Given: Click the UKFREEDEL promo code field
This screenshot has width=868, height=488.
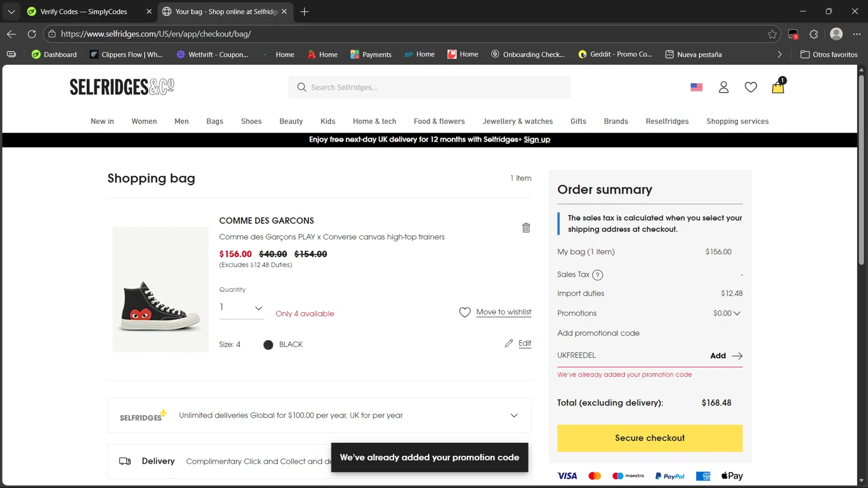Looking at the screenshot, I should tap(631, 356).
